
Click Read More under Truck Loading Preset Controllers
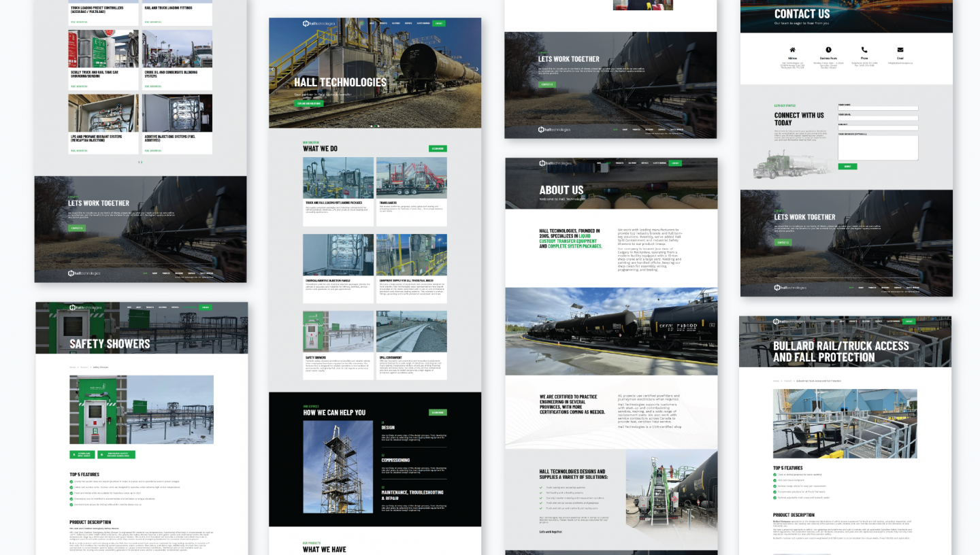[x=78, y=22]
